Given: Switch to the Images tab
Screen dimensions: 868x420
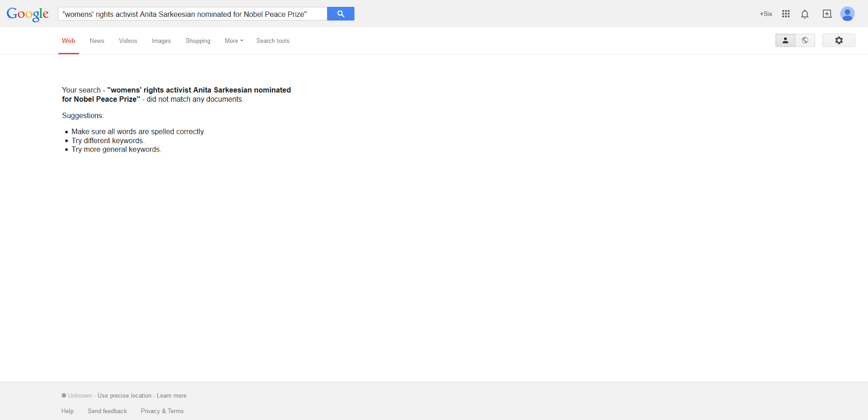Looking at the screenshot, I should coord(161,41).
